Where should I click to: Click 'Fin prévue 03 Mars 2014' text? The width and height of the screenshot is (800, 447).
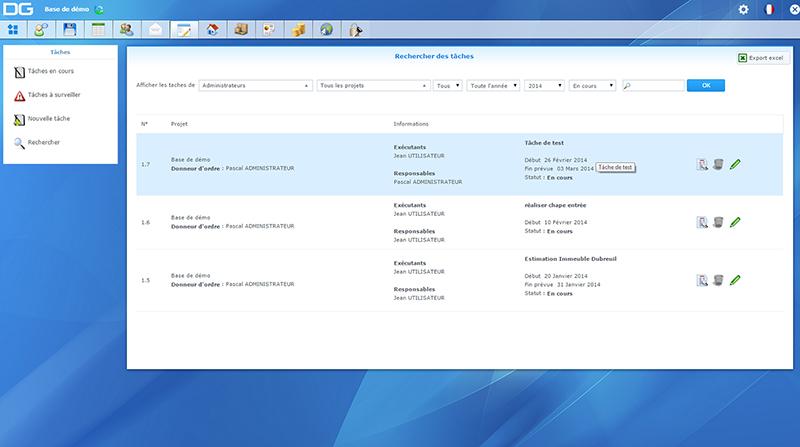559,169
